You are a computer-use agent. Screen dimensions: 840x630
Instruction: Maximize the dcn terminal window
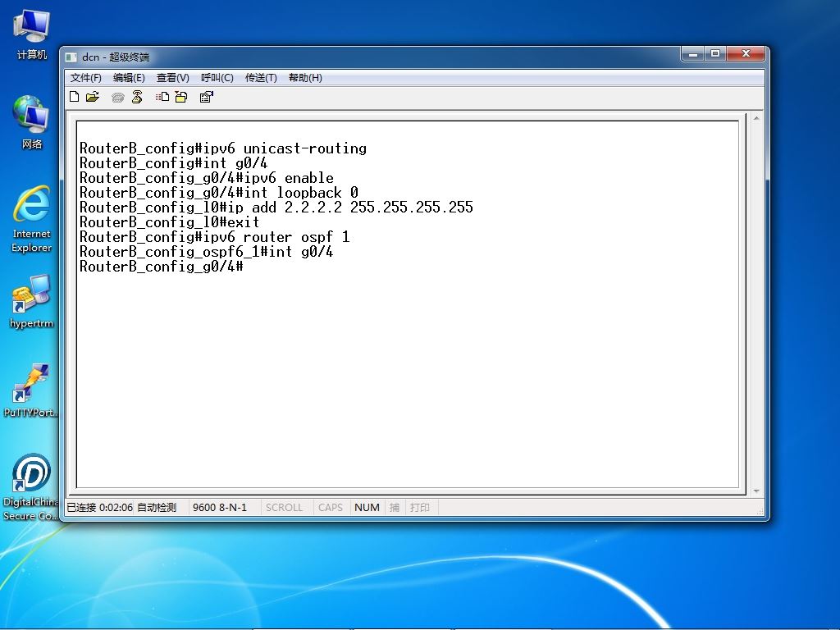coord(715,53)
